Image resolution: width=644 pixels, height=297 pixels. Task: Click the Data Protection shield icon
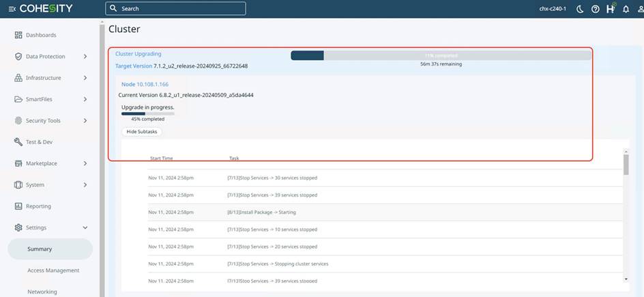click(x=18, y=56)
